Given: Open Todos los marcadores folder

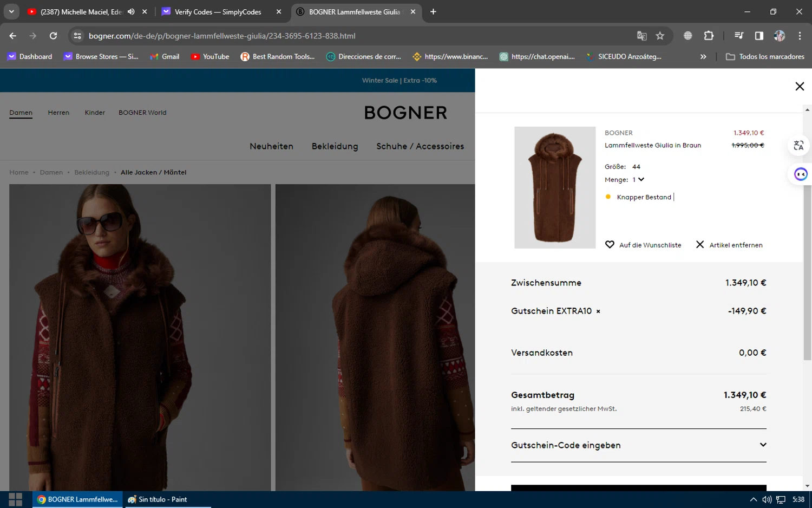Looking at the screenshot, I should (x=765, y=56).
